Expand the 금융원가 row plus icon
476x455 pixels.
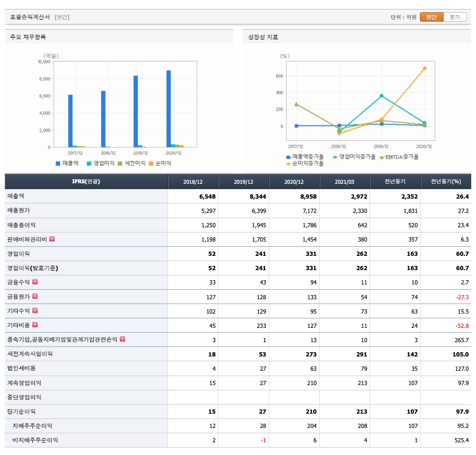(x=35, y=296)
